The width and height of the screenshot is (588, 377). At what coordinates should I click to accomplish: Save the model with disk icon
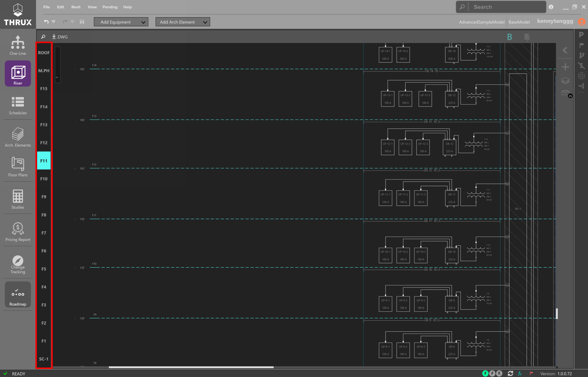click(x=82, y=22)
